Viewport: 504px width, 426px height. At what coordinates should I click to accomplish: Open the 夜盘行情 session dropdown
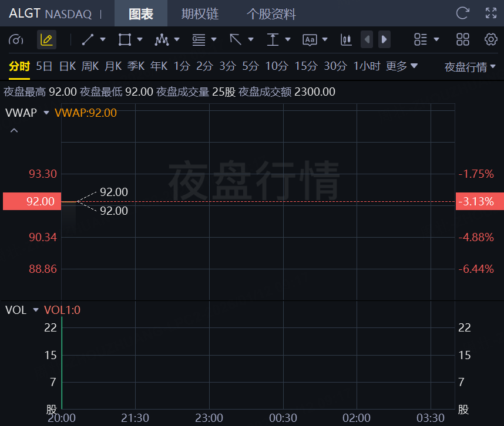tap(470, 67)
